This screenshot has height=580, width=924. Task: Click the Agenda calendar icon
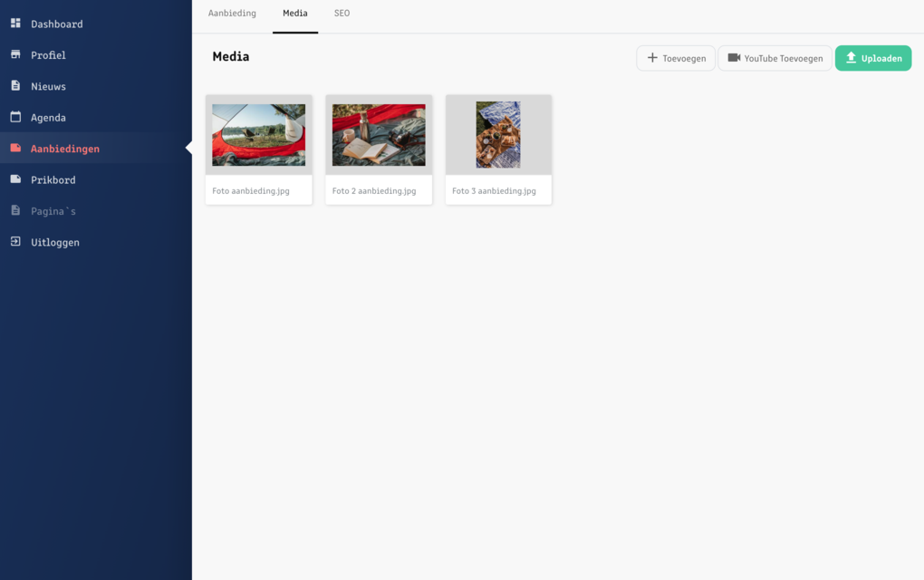coord(15,117)
